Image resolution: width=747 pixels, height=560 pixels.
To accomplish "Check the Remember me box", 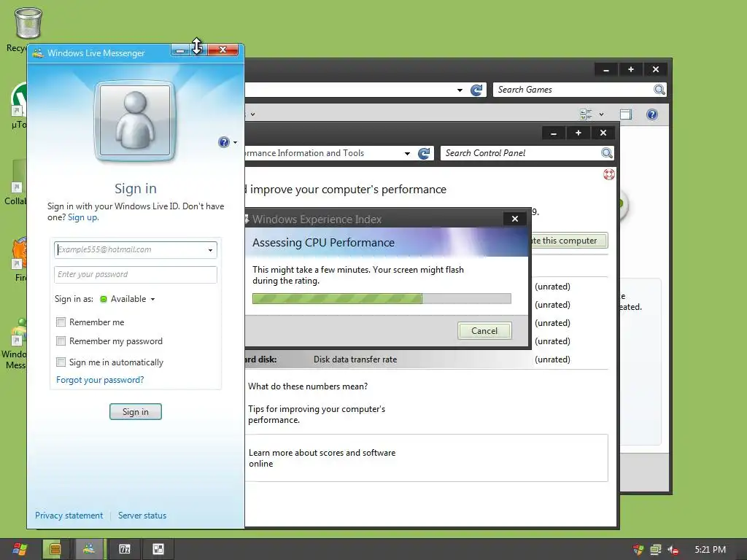I will [x=61, y=322].
